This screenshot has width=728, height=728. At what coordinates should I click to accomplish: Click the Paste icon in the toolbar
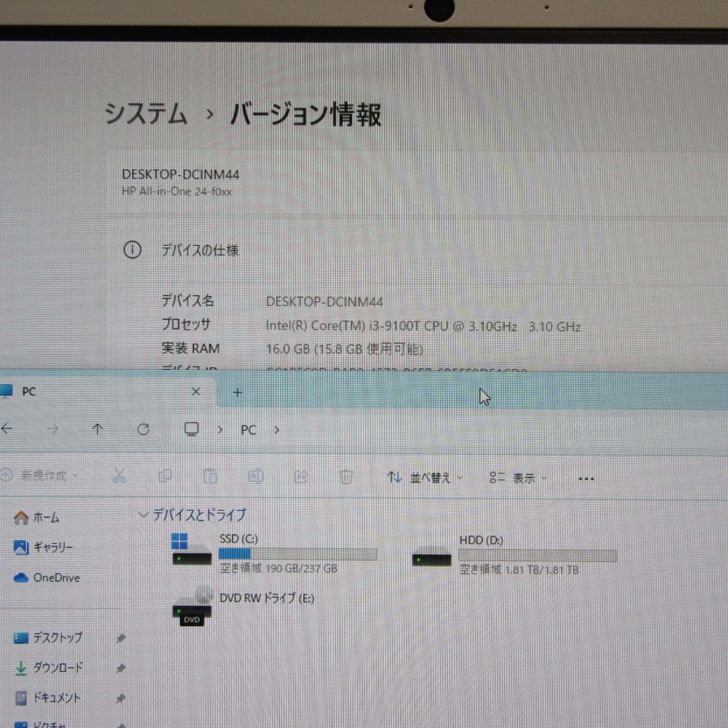pyautogui.click(x=210, y=477)
